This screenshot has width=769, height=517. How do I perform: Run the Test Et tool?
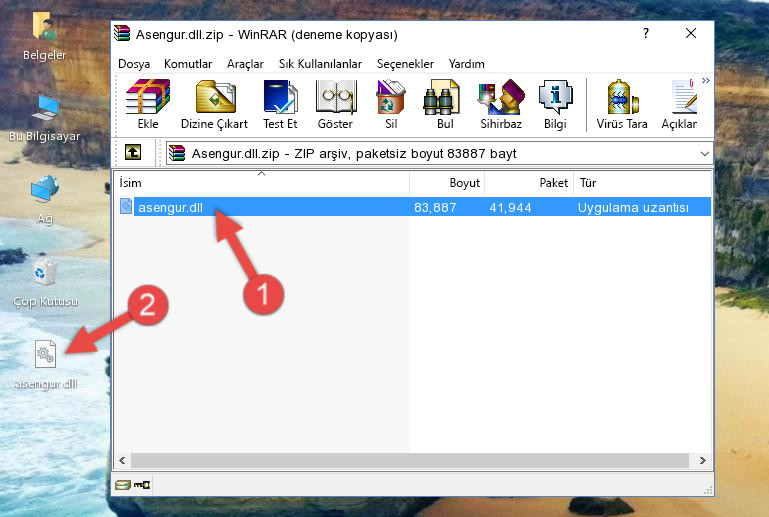tap(280, 104)
